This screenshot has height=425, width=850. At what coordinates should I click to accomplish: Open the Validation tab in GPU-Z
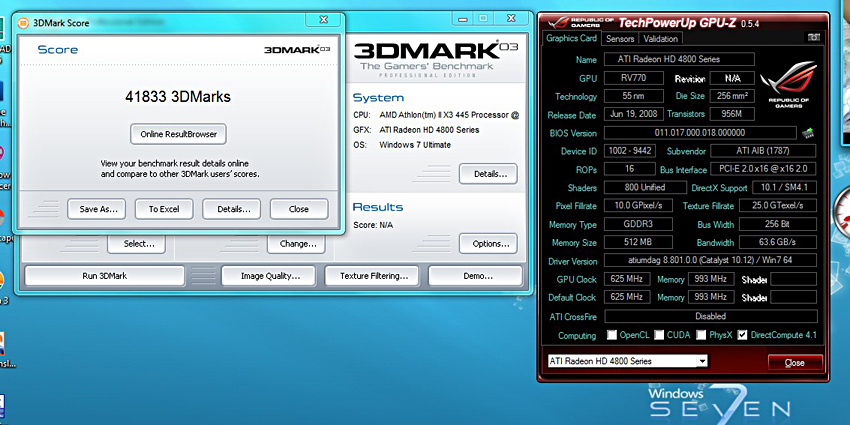pos(660,39)
